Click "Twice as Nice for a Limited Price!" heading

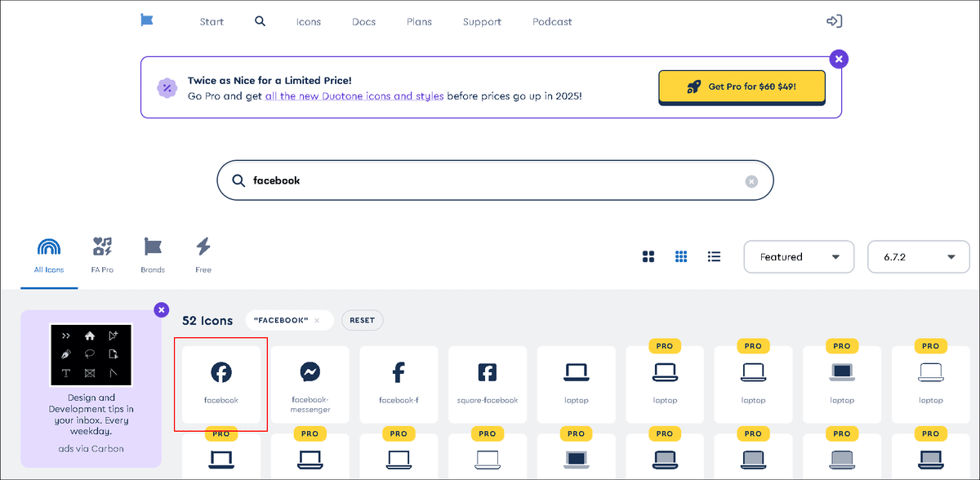pos(270,81)
